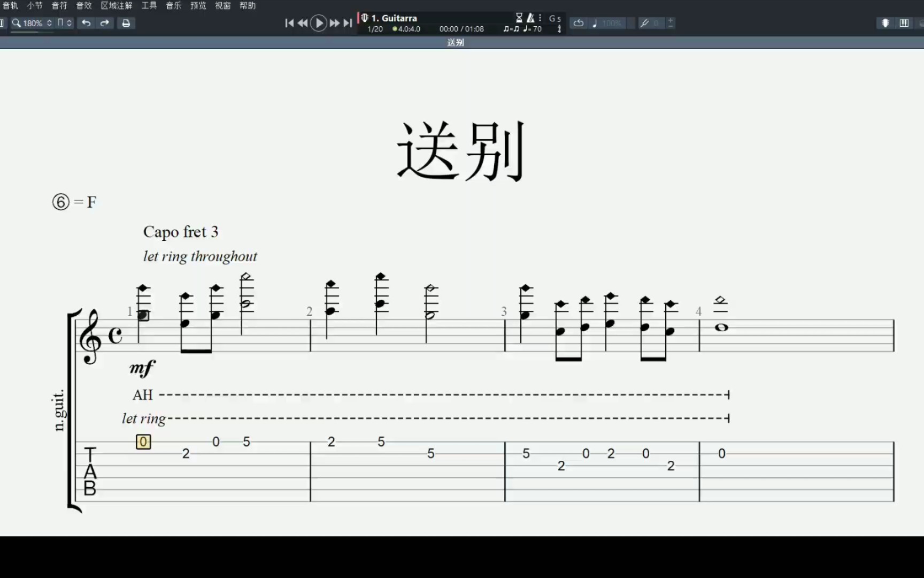Print the score

[126, 23]
